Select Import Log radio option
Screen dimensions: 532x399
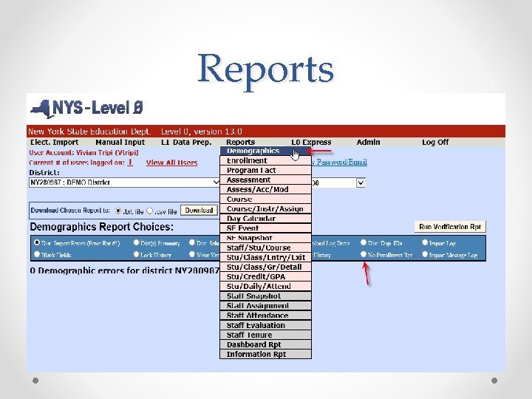425,242
